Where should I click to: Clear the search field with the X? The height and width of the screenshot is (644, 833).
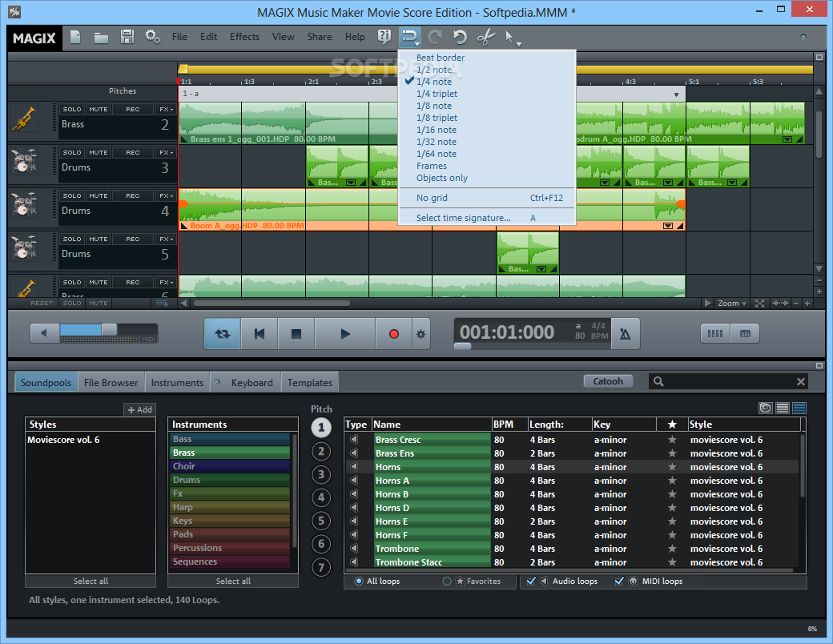click(x=801, y=381)
